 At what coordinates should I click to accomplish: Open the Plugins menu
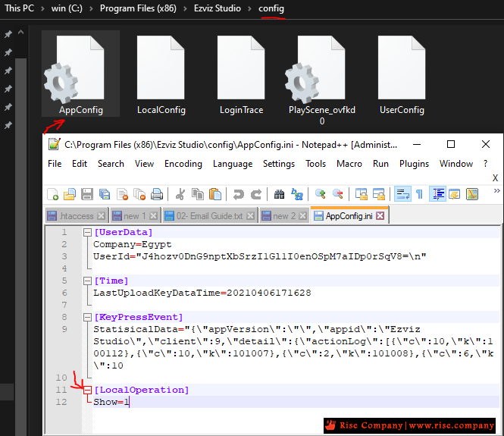pos(414,164)
